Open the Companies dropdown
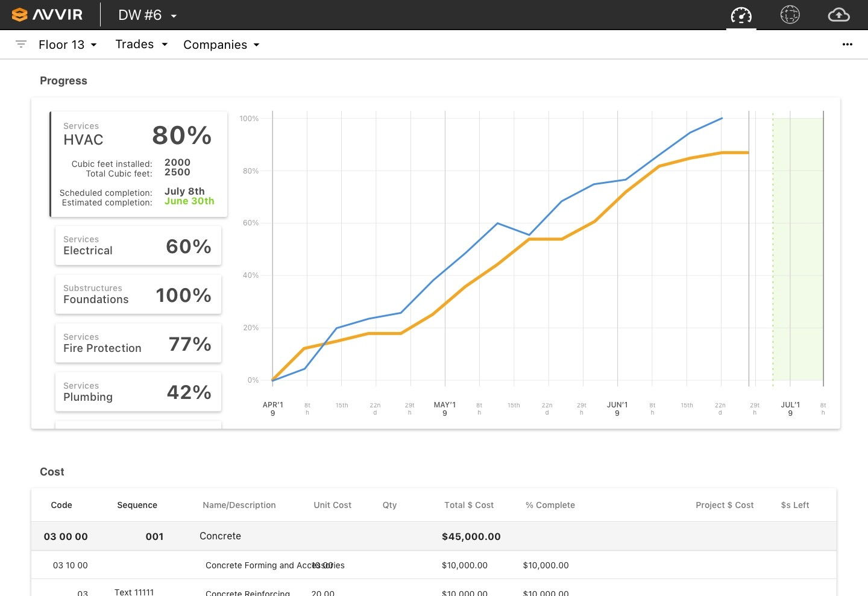 click(x=221, y=44)
